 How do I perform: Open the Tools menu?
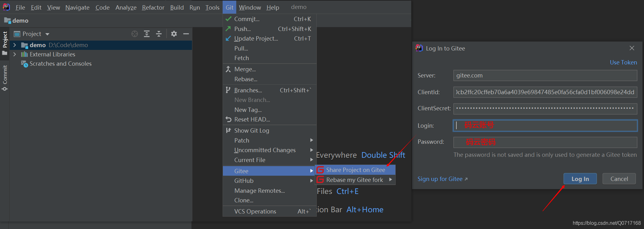click(212, 7)
